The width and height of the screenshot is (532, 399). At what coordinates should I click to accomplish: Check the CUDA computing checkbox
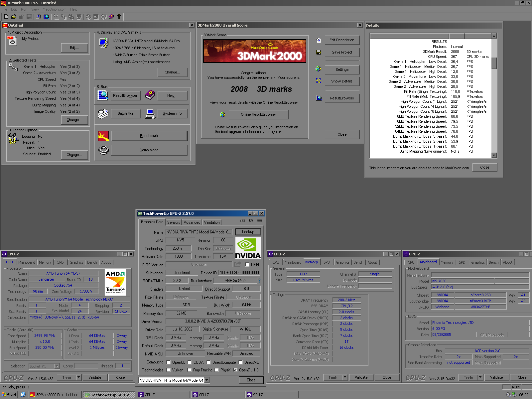tap(190, 362)
